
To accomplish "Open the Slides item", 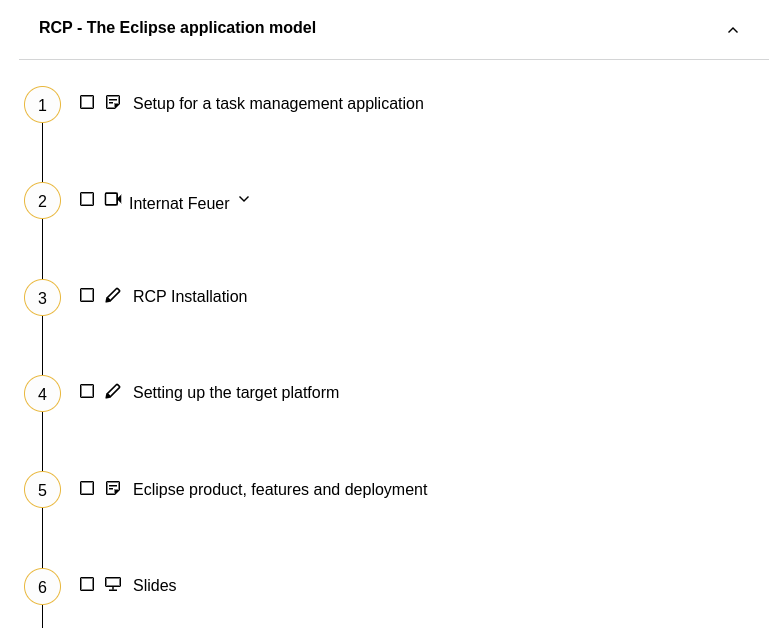I will (x=154, y=585).
